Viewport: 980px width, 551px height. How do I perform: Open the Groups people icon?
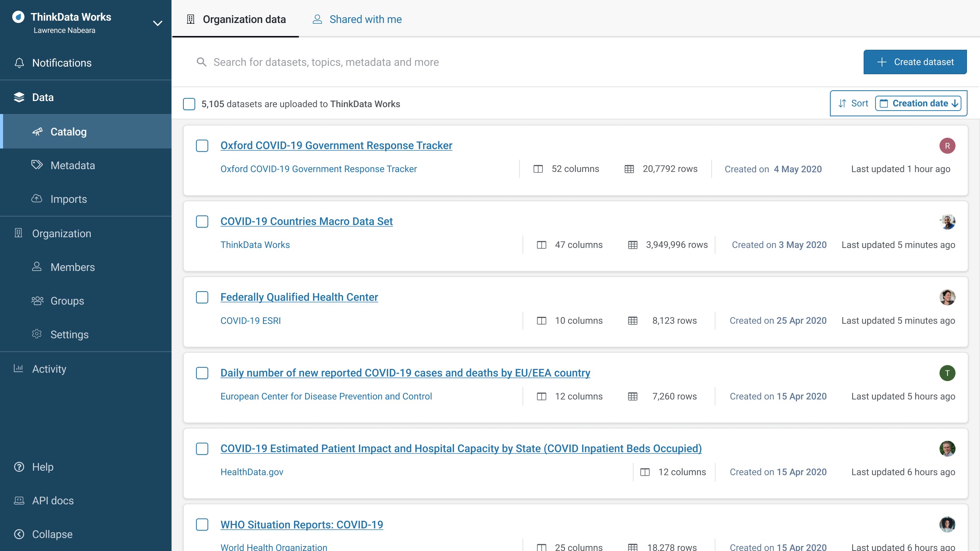pos(37,301)
